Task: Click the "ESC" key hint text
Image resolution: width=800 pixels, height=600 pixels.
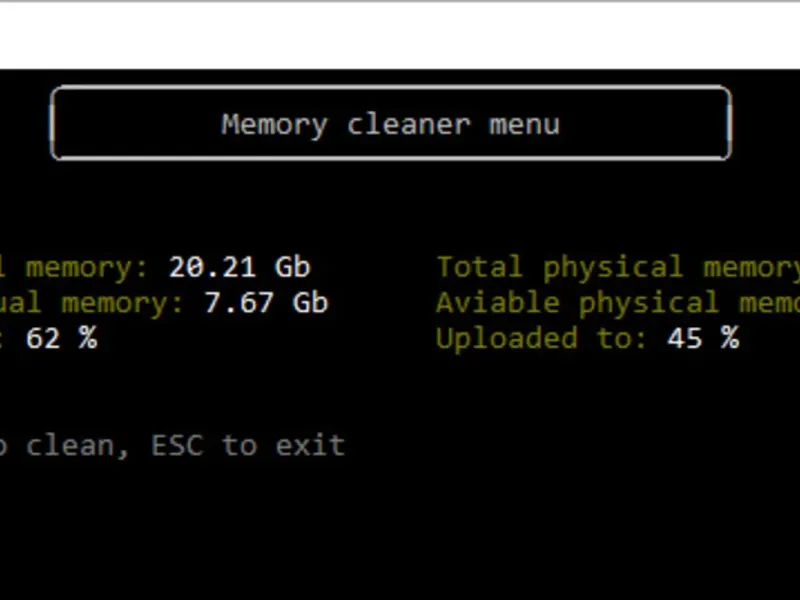Action: click(177, 445)
